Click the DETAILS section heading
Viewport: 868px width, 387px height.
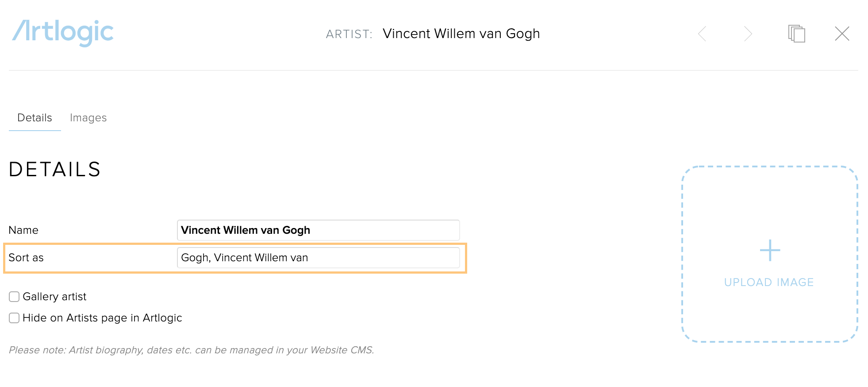55,170
